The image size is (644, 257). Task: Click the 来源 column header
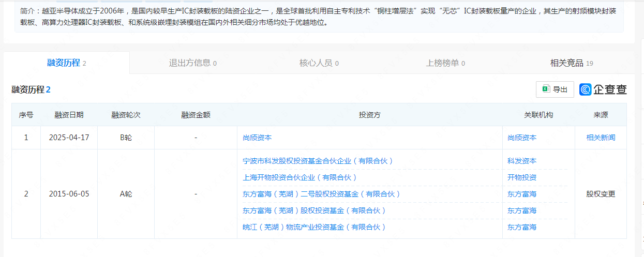(601, 115)
